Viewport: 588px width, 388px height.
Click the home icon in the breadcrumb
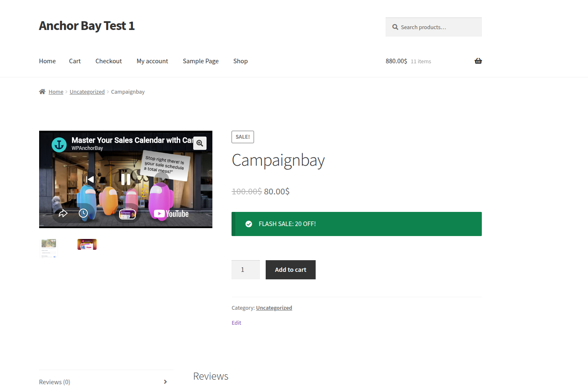pos(42,91)
